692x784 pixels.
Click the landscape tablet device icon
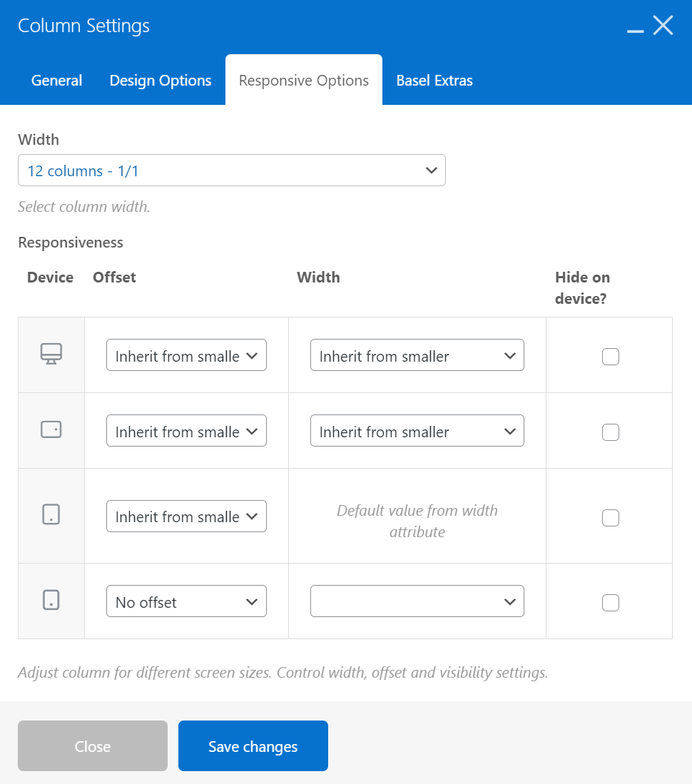tap(51, 429)
